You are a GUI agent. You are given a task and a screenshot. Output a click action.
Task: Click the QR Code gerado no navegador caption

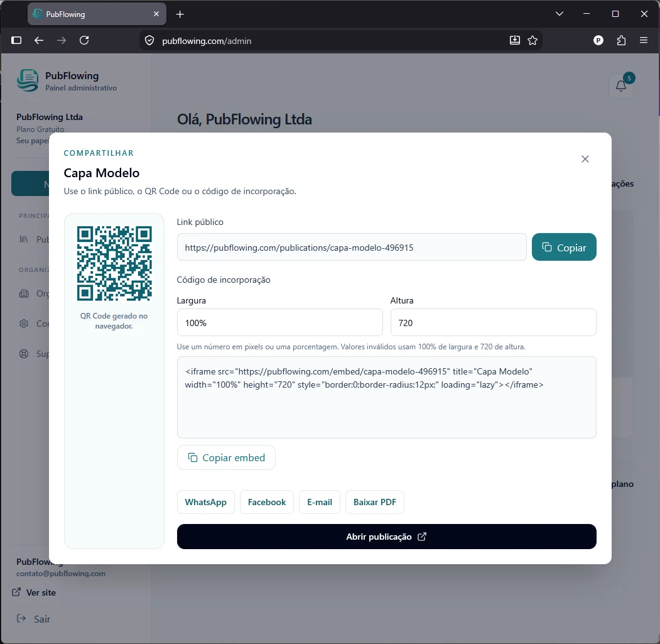(x=114, y=320)
